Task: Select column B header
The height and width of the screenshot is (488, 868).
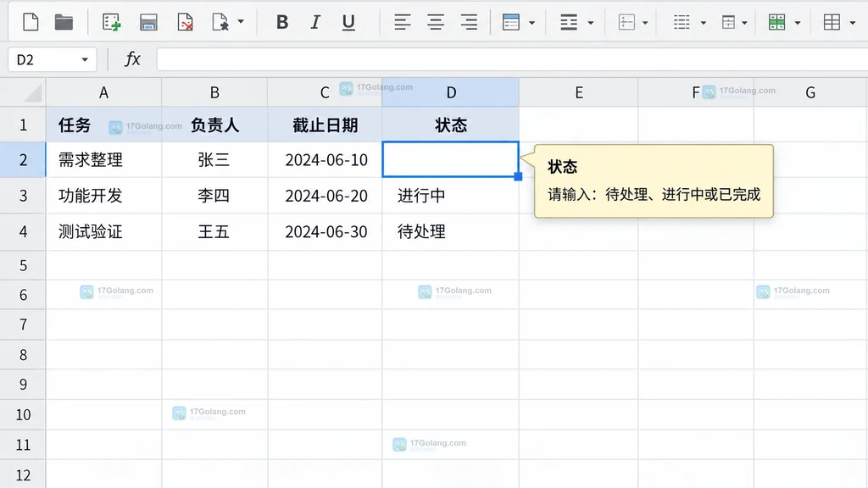Action: coord(214,92)
